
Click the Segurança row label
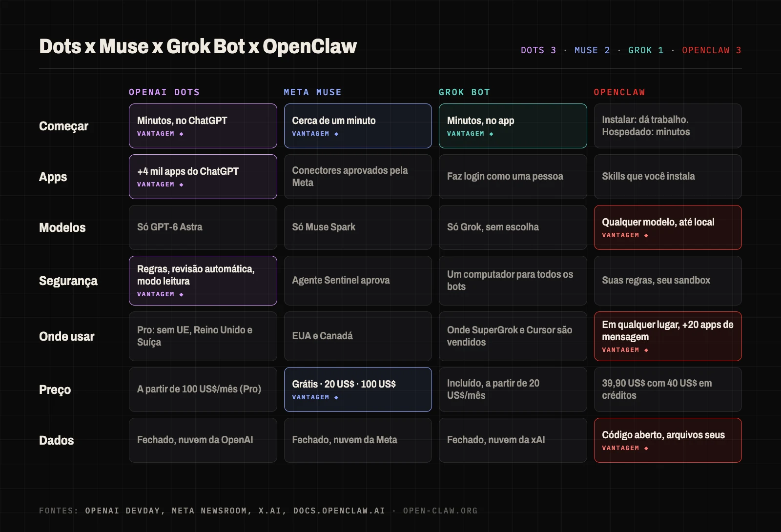[68, 281]
